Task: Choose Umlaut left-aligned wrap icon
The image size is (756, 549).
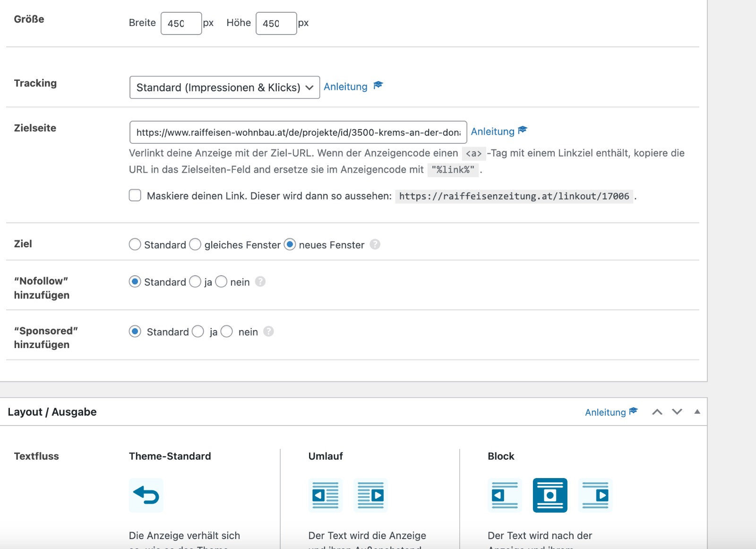Action: pyautogui.click(x=326, y=495)
